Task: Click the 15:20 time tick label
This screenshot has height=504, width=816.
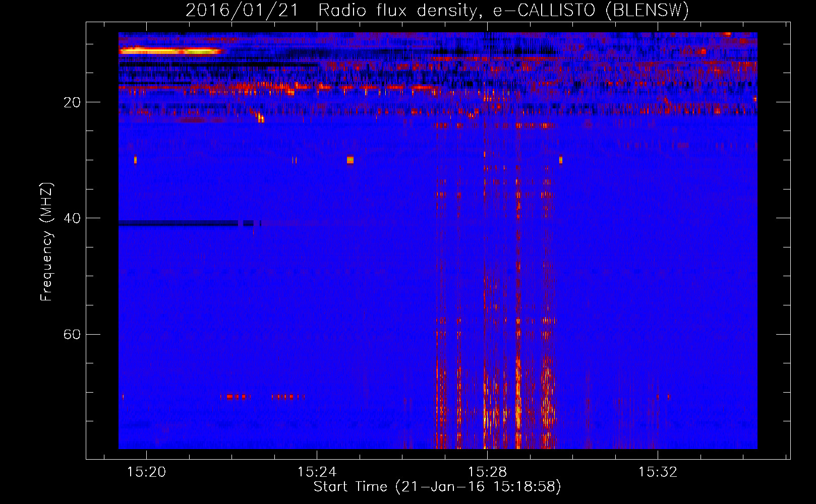Action: pos(146,472)
